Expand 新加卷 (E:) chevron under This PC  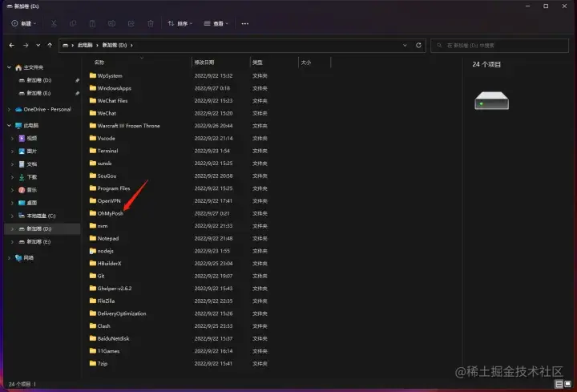tap(13, 242)
